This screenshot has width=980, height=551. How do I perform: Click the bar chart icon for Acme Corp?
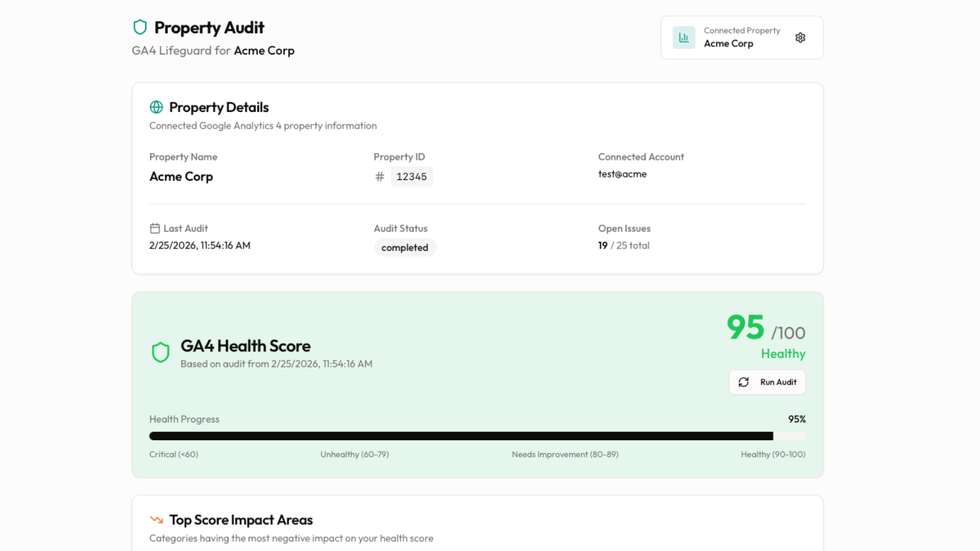684,37
